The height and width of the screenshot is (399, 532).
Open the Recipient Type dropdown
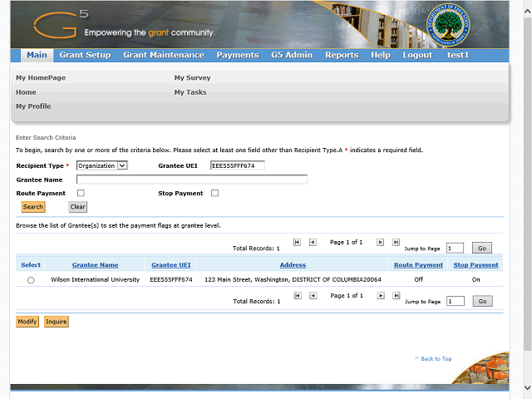[x=101, y=165]
